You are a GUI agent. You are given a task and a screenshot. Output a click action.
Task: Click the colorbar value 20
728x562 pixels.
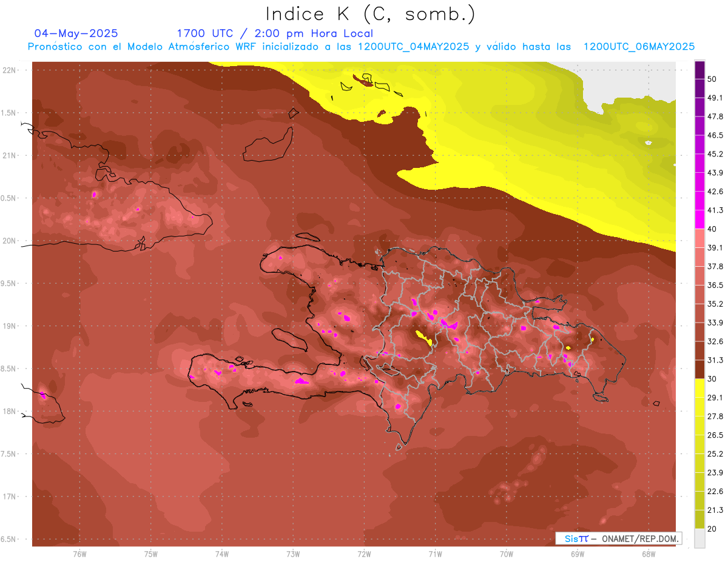[712, 528]
